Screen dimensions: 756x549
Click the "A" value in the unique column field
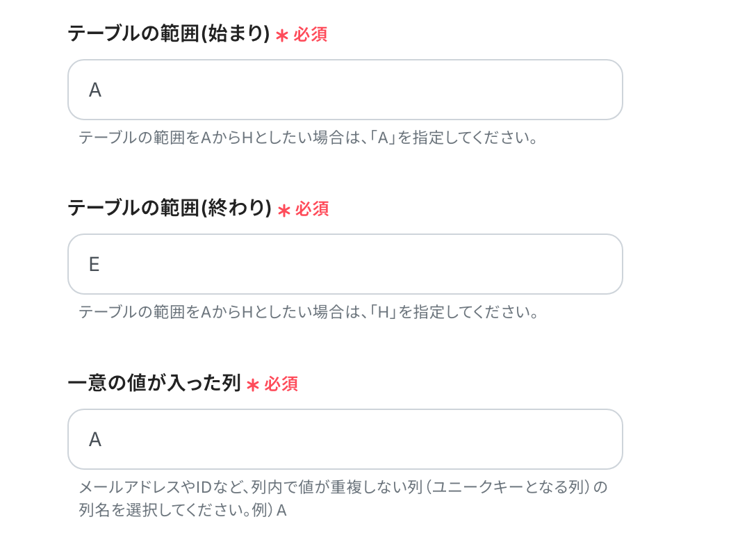coord(95,440)
